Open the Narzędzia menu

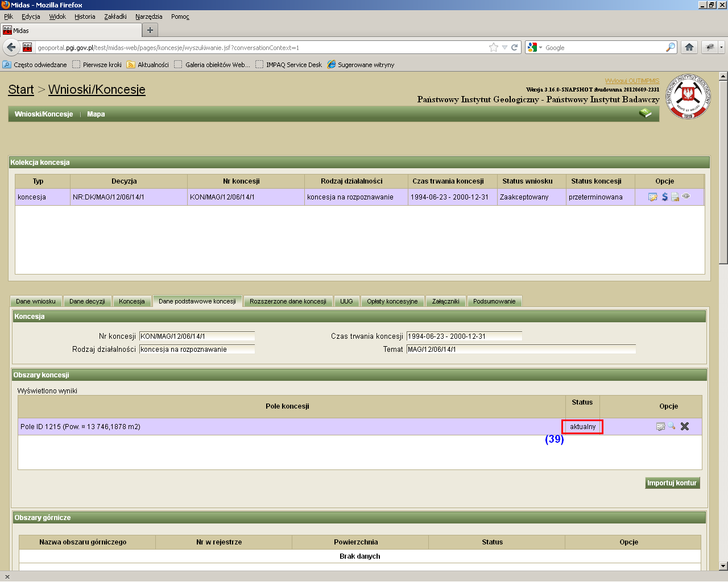coord(148,16)
